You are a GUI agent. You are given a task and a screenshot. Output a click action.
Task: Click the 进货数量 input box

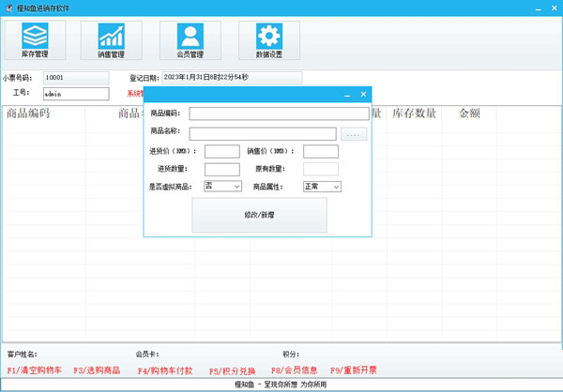click(221, 170)
